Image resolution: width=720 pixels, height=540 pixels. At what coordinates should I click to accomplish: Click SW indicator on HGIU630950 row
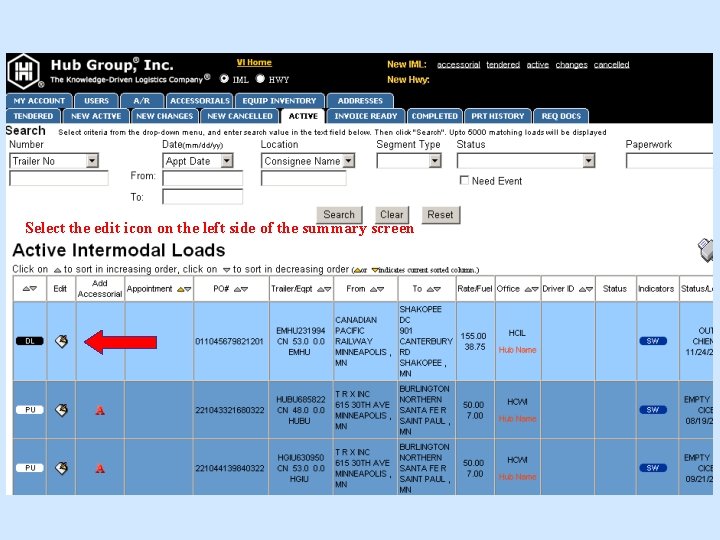click(653, 468)
